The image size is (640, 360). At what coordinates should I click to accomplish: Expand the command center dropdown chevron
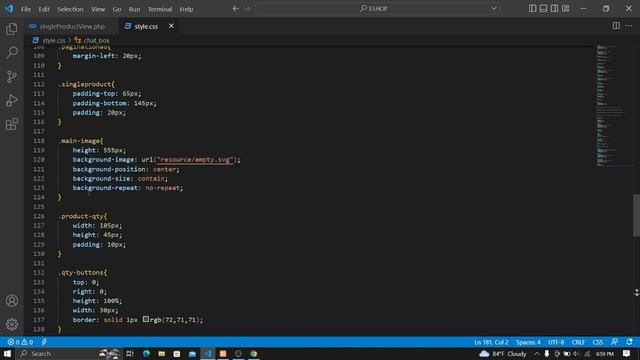click(x=494, y=9)
